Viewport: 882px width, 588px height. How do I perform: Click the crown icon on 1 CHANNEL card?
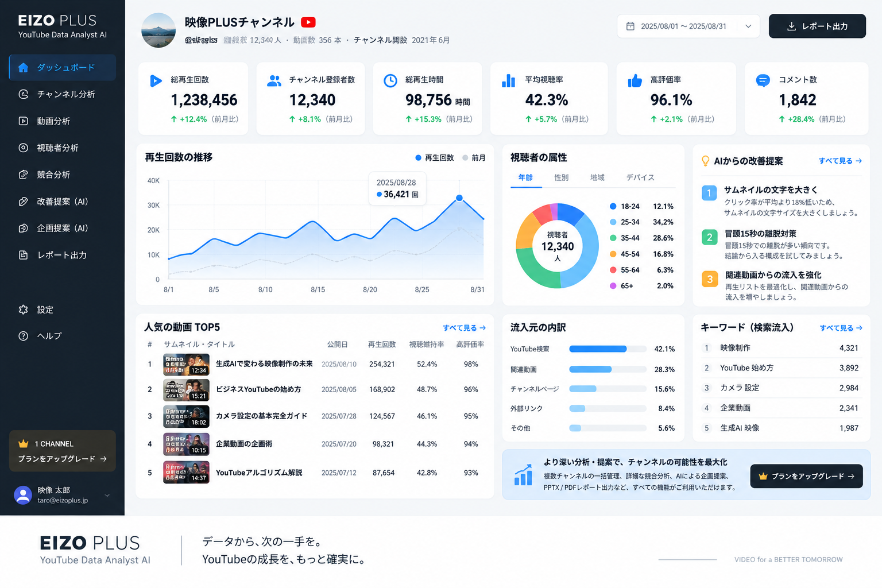pyautogui.click(x=24, y=444)
